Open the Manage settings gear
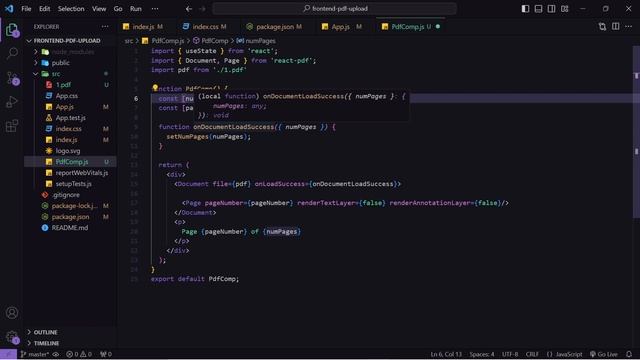Screen dimensions: 640x360 coord(12,337)
